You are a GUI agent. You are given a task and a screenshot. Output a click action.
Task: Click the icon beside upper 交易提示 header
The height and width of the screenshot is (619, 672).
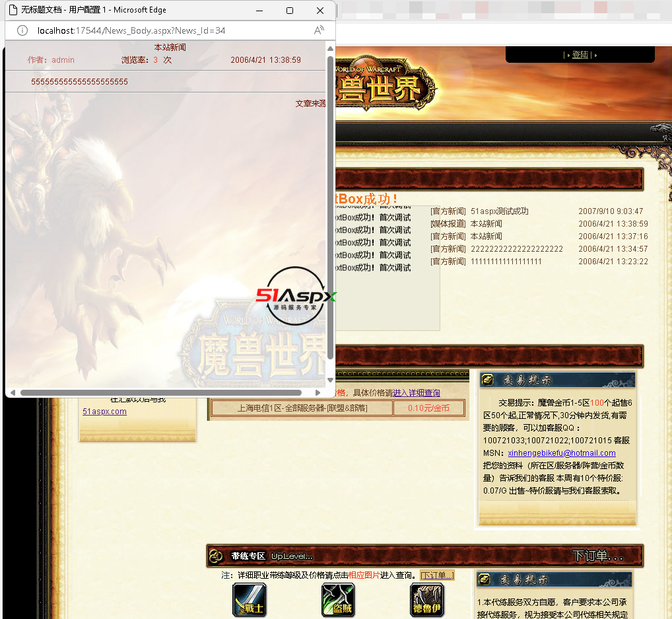pos(488,380)
